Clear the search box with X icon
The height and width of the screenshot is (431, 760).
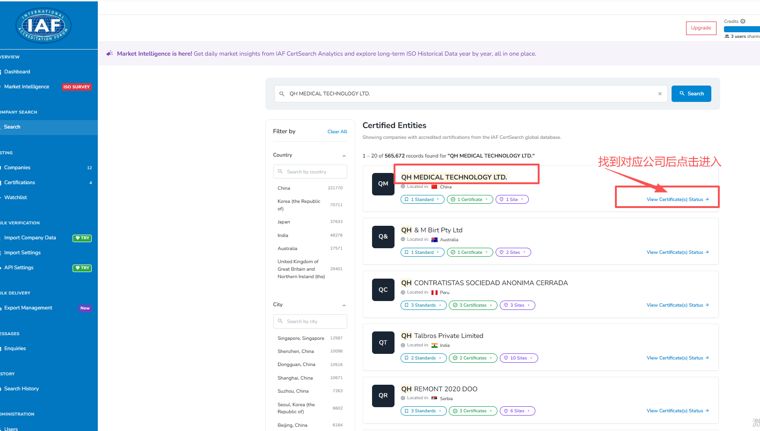pyautogui.click(x=660, y=94)
